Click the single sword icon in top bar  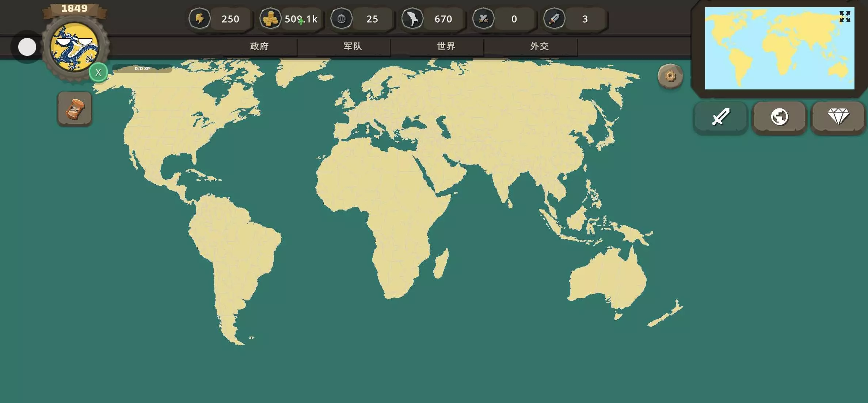[x=554, y=19]
